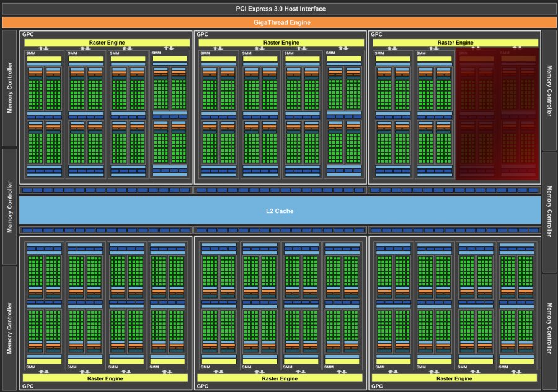Click the top-right Memory Controller block
558x392 pixels.
549,90
